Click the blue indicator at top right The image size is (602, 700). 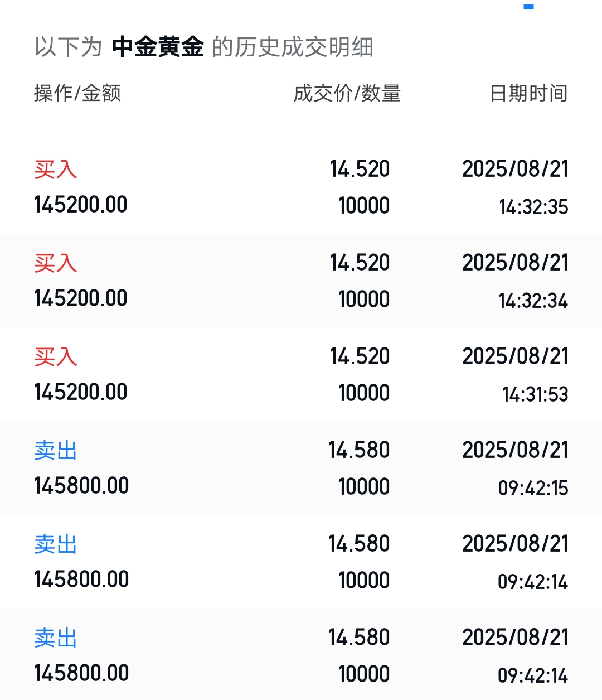coord(529,7)
